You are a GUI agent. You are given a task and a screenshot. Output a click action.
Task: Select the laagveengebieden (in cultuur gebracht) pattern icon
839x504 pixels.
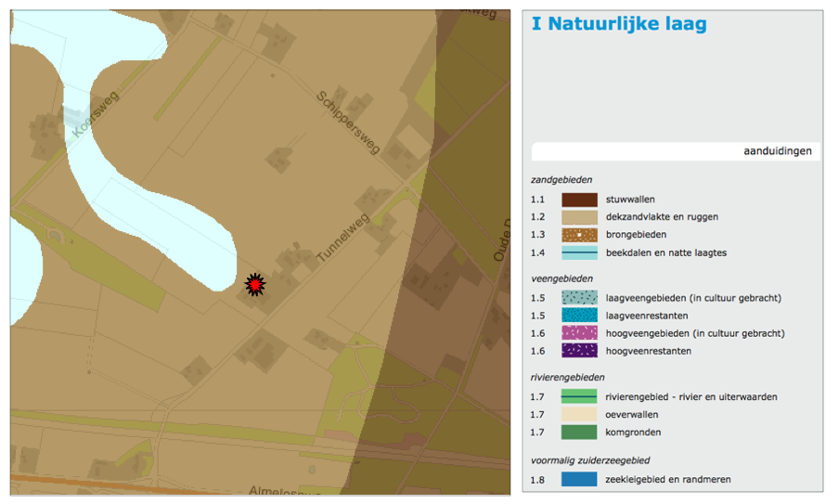578,298
